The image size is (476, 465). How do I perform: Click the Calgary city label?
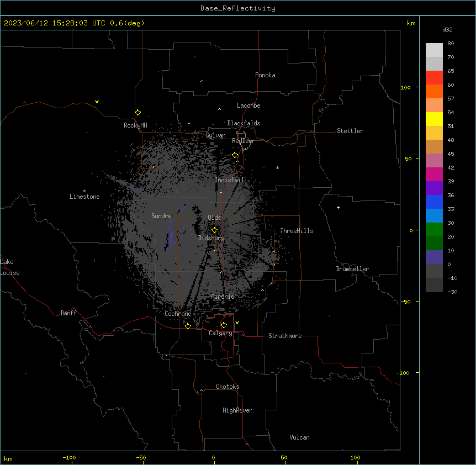click(220, 333)
